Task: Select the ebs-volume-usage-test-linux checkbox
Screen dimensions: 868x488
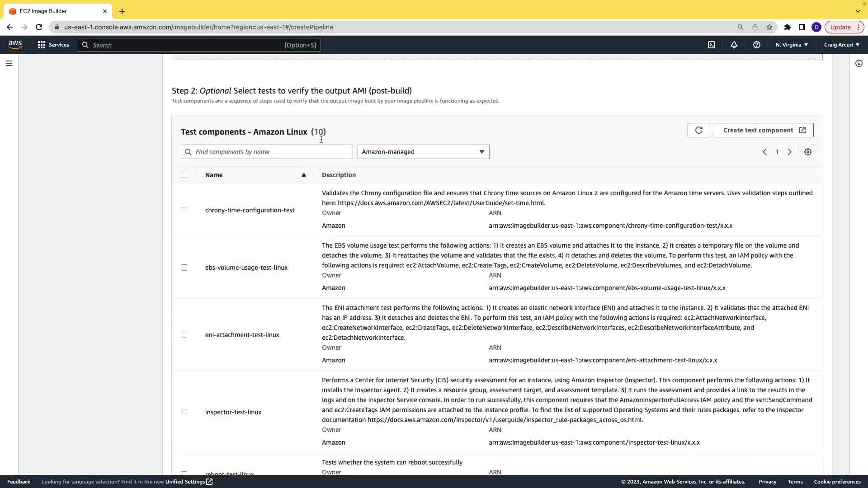Action: [184, 267]
